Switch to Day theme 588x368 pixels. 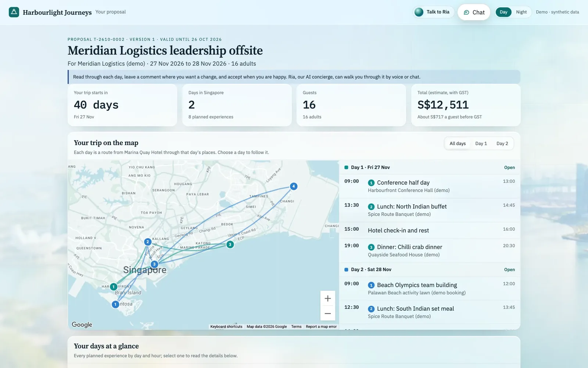(x=503, y=12)
